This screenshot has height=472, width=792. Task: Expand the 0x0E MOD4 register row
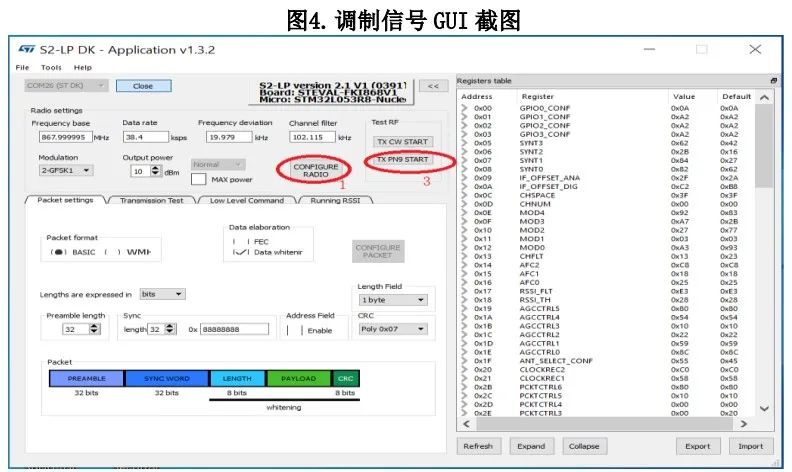point(465,212)
